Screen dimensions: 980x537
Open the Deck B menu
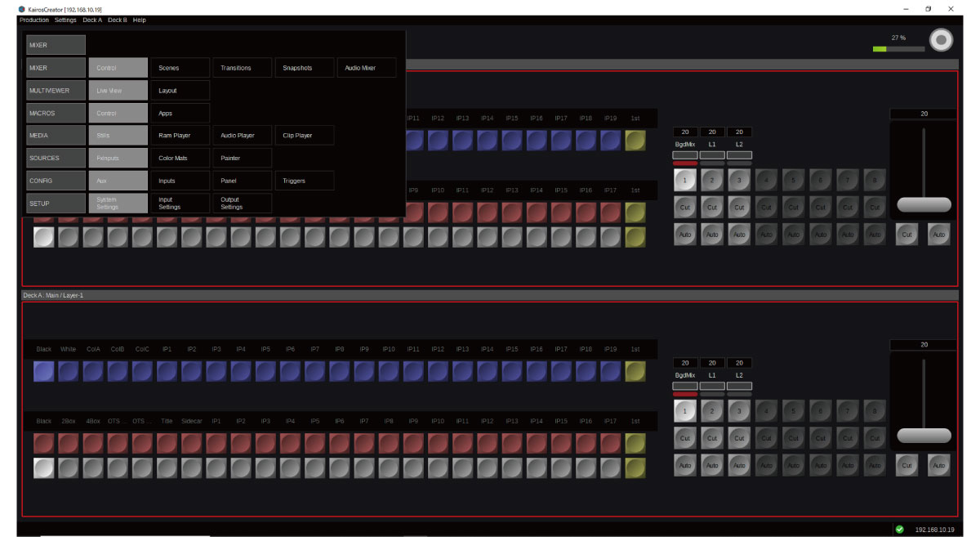[x=118, y=20]
